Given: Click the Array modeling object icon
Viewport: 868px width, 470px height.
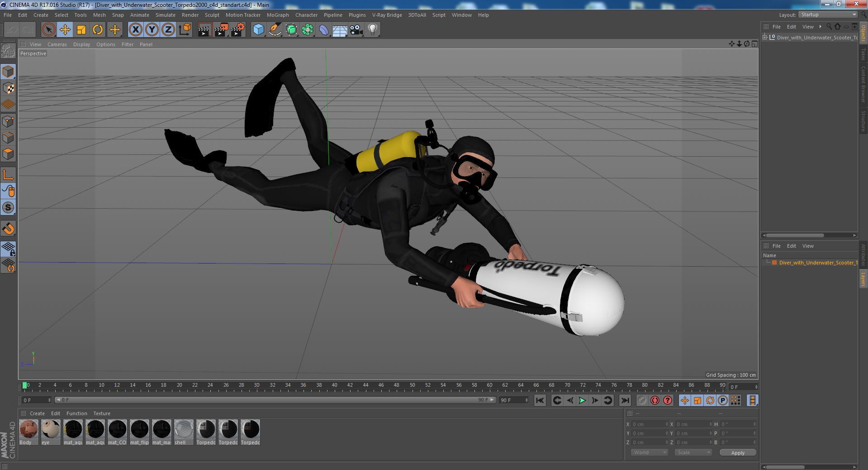Looking at the screenshot, I should click(x=308, y=30).
